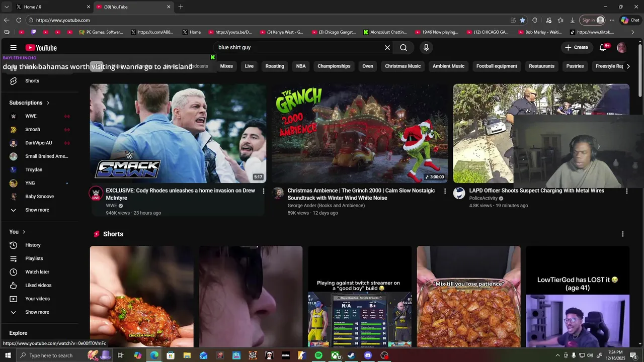Open the You section chevron
The height and width of the screenshot is (362, 644).
coord(24,232)
